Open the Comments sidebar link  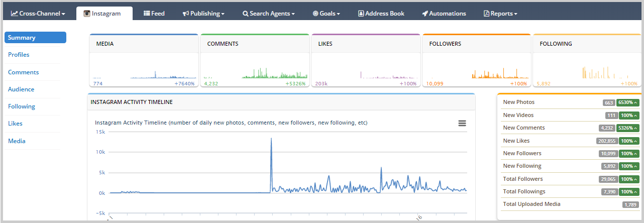pos(23,72)
